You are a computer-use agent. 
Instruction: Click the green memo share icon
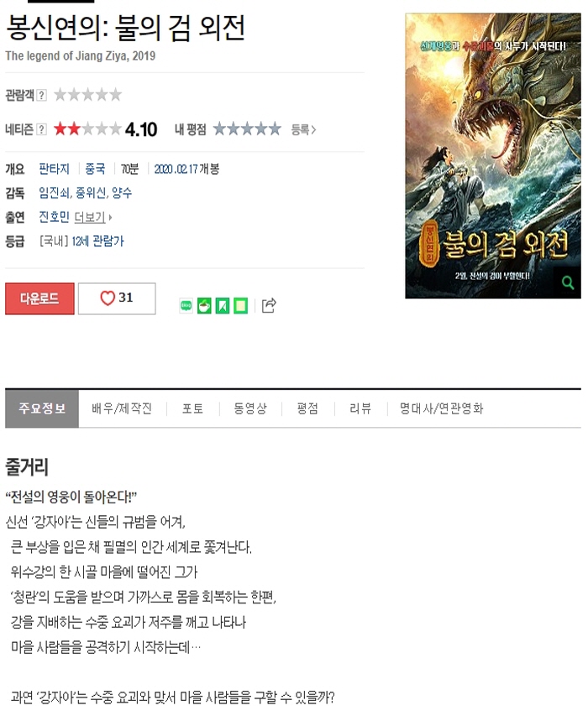pos(240,306)
